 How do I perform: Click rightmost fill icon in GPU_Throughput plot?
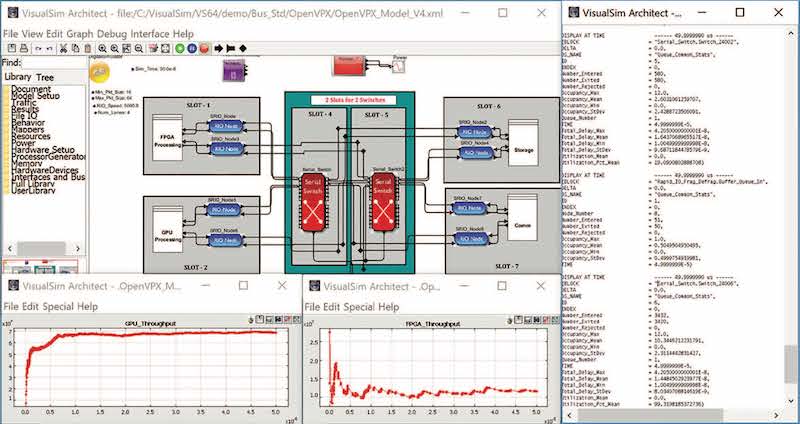[x=294, y=319]
